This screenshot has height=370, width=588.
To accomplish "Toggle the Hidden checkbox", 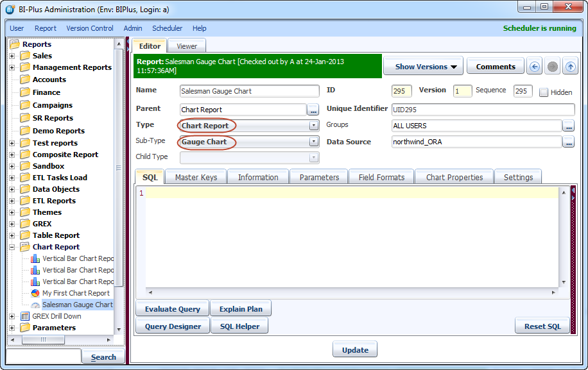I will click(544, 92).
